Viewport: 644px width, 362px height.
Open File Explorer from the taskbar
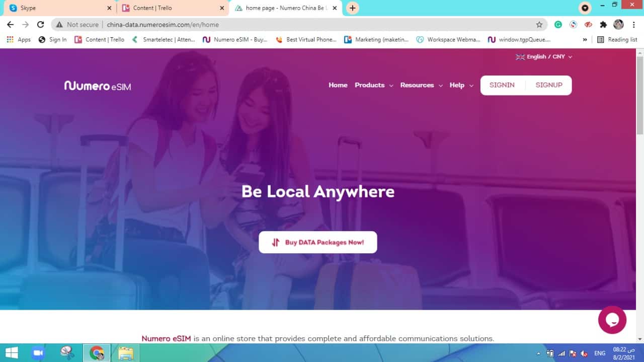(125, 353)
